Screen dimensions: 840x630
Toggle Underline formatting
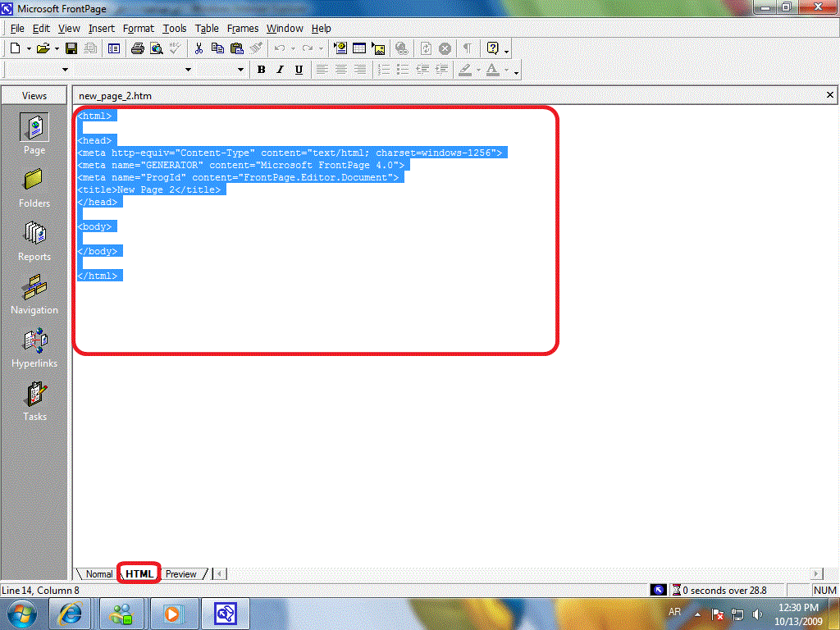coord(299,70)
